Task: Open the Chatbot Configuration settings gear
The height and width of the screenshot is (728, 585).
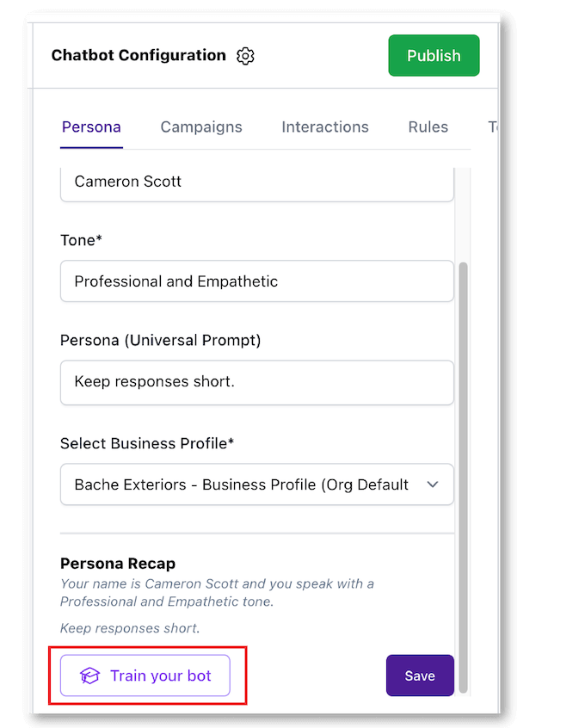Action: click(x=245, y=55)
